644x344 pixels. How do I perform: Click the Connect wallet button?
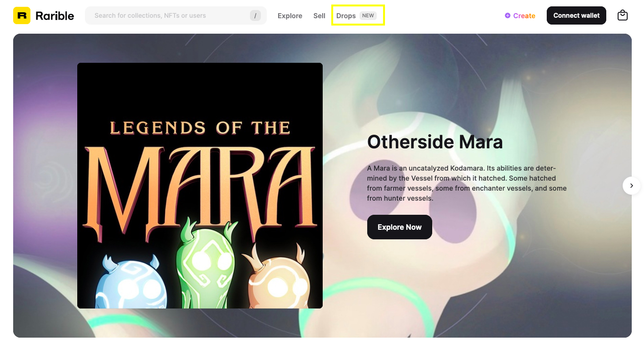[576, 15]
